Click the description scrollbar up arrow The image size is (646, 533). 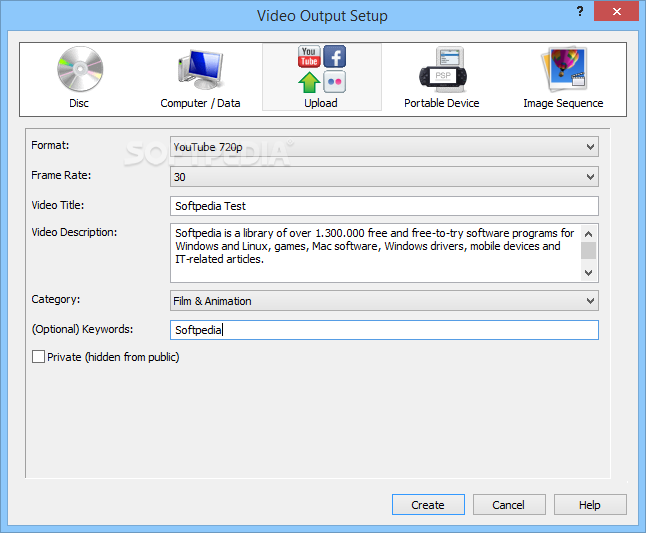pos(588,234)
